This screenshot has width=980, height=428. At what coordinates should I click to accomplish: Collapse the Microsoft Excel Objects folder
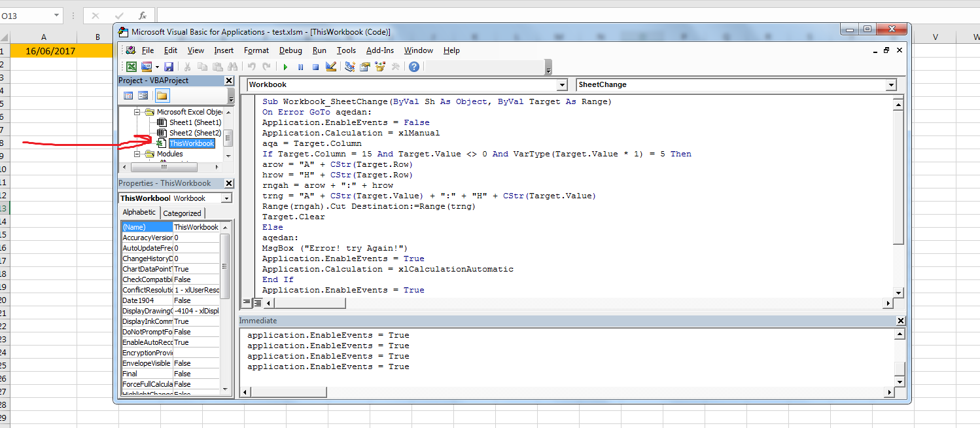pos(137,112)
